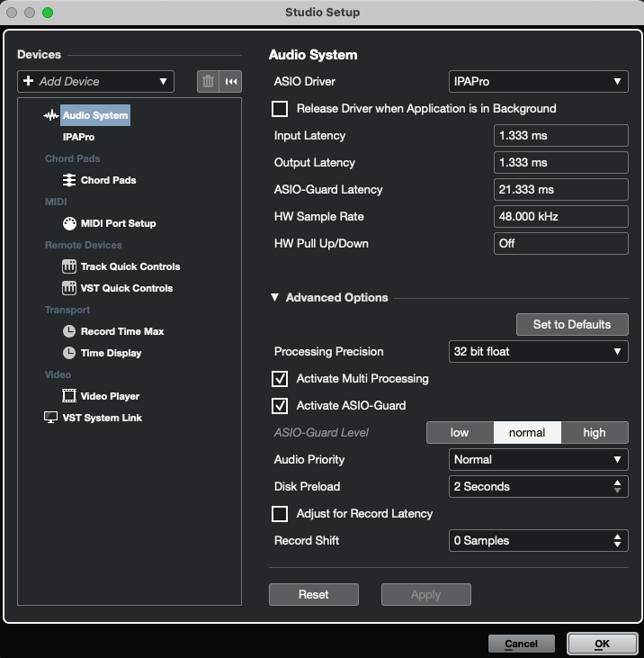Viewport: 644px width, 658px height.
Task: Click OK to confirm settings
Action: (x=602, y=644)
